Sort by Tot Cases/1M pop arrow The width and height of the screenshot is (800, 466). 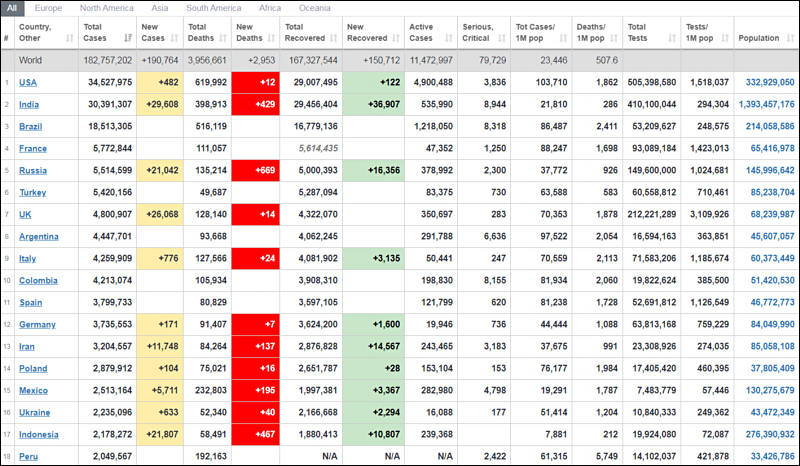(x=563, y=38)
